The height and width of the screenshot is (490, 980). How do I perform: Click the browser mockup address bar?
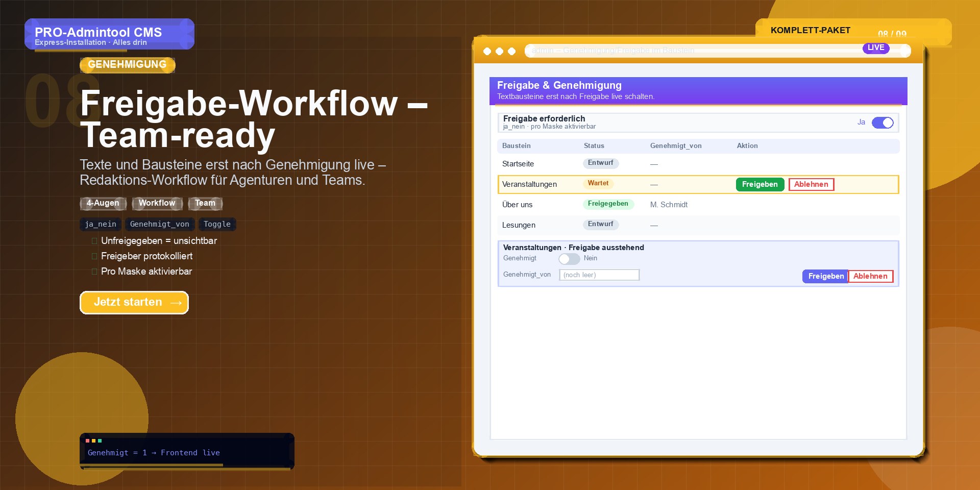click(x=718, y=51)
